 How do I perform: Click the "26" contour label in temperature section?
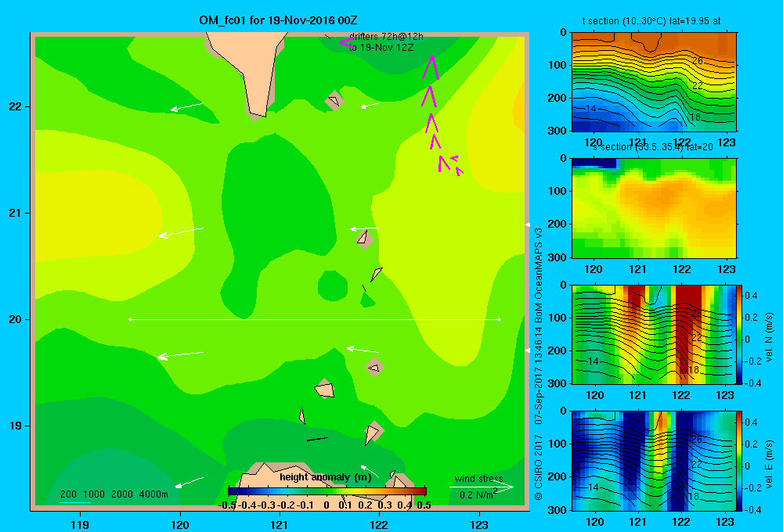(x=698, y=60)
